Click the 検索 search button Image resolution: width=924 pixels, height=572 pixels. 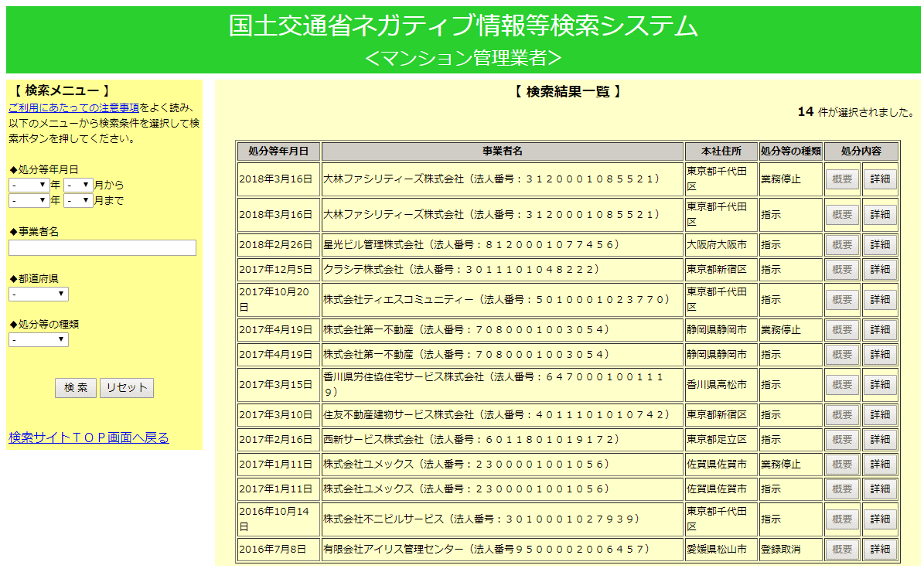tap(76, 387)
